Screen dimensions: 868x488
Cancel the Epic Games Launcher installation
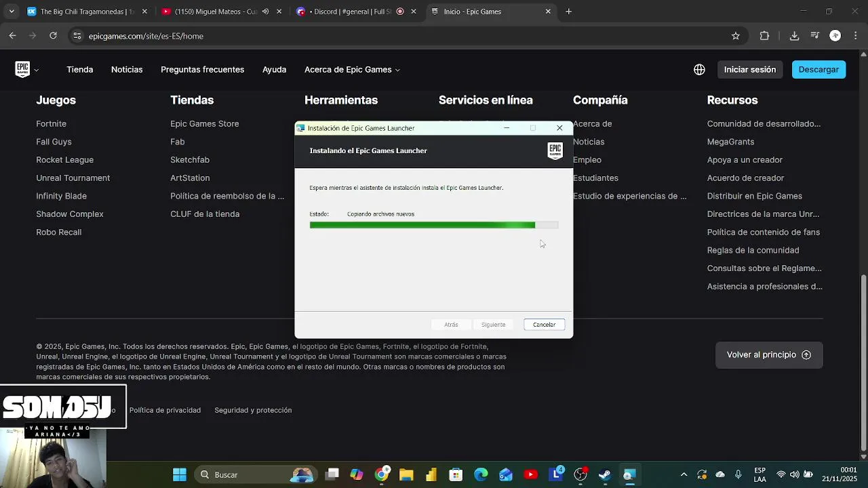(x=544, y=325)
